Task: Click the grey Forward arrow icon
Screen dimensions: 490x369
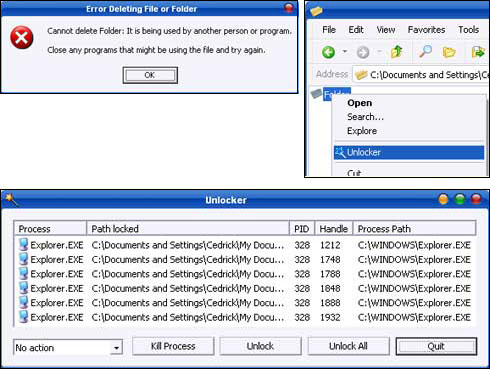Action: tap(363, 52)
